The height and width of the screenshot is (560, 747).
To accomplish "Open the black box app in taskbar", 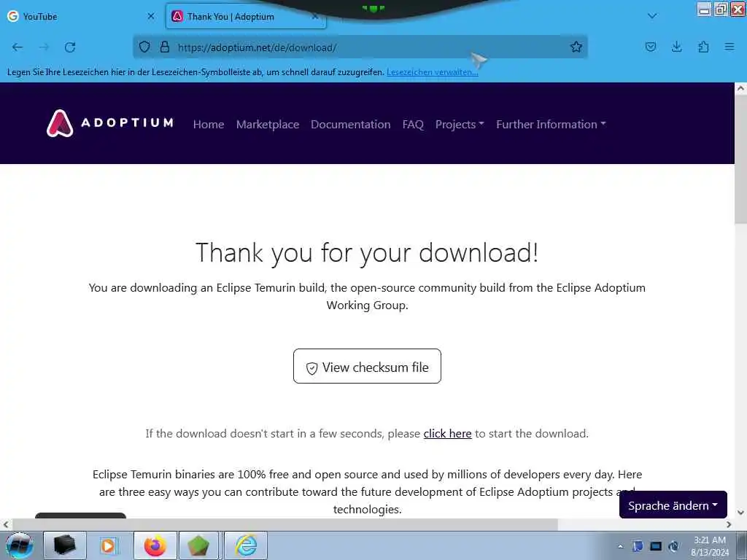I will [65, 545].
